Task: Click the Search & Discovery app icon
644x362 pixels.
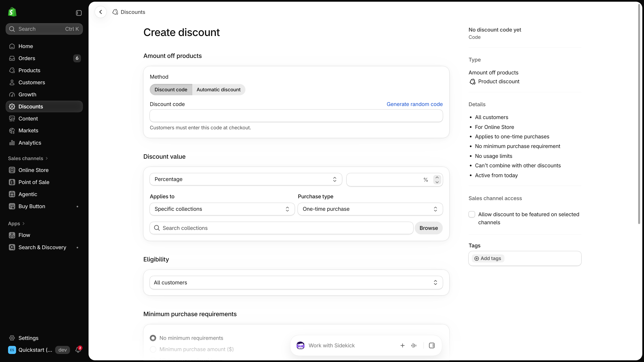Action: tap(12, 247)
